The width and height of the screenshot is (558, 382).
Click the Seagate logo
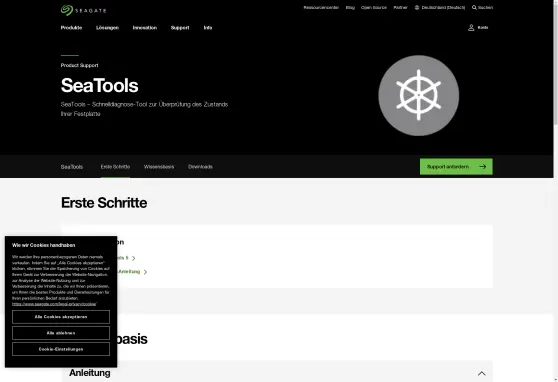[84, 10]
